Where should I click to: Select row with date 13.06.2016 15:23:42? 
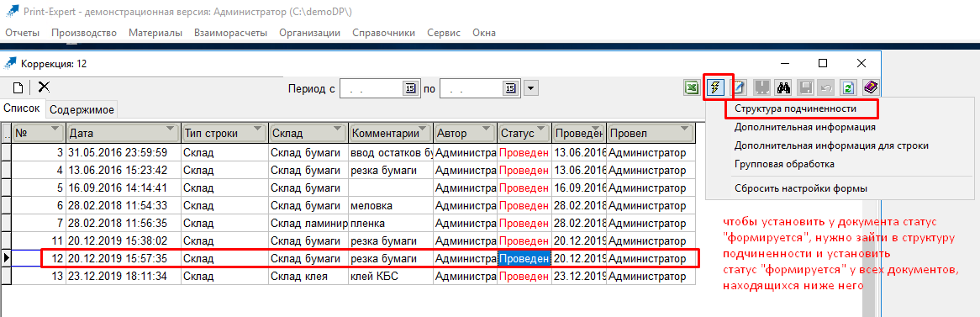[349, 170]
